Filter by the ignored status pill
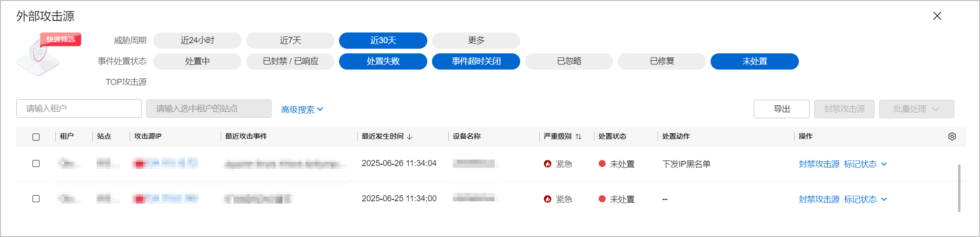The height and width of the screenshot is (237, 980). click(569, 61)
